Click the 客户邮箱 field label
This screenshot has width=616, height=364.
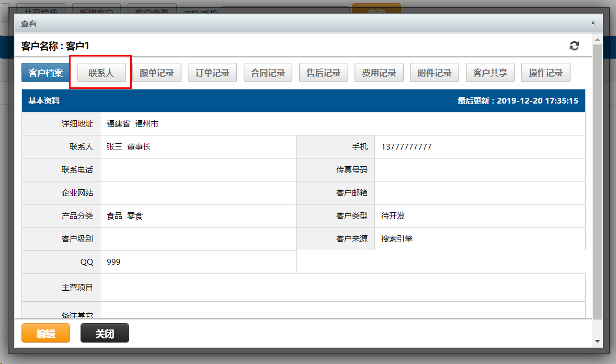[351, 192]
